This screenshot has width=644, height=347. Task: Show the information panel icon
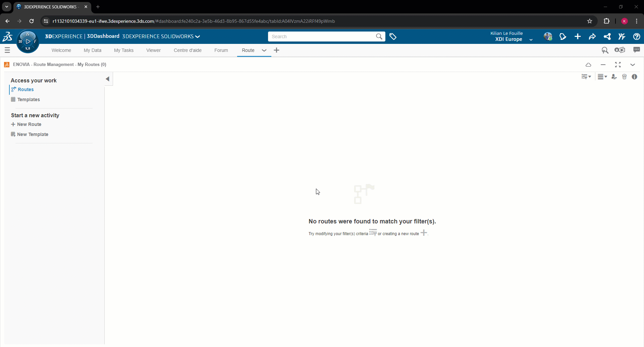[634, 77]
